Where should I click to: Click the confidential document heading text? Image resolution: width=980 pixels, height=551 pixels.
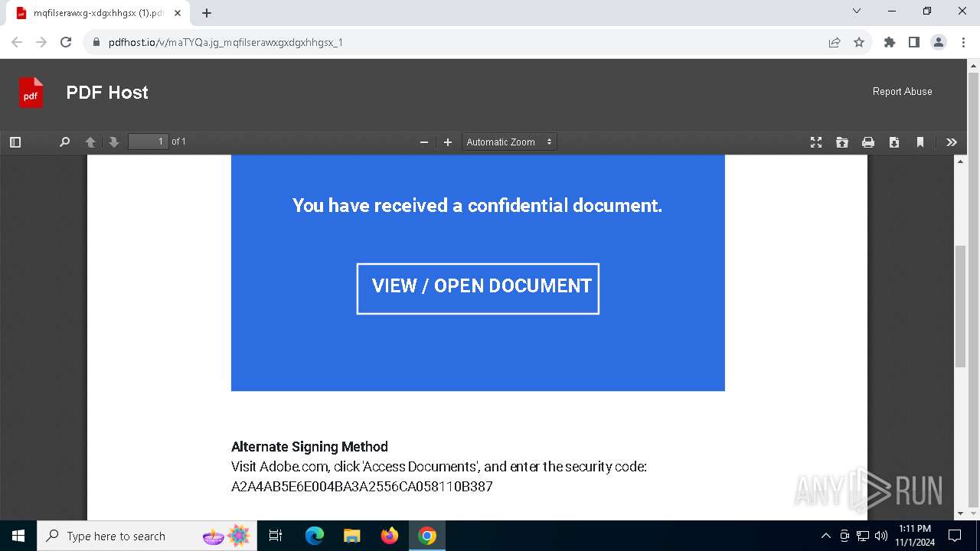tap(477, 205)
